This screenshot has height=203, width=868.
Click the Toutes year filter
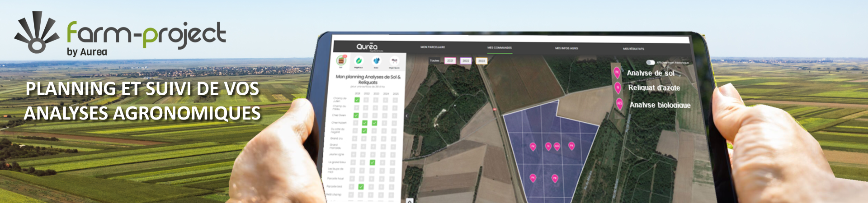(x=434, y=60)
